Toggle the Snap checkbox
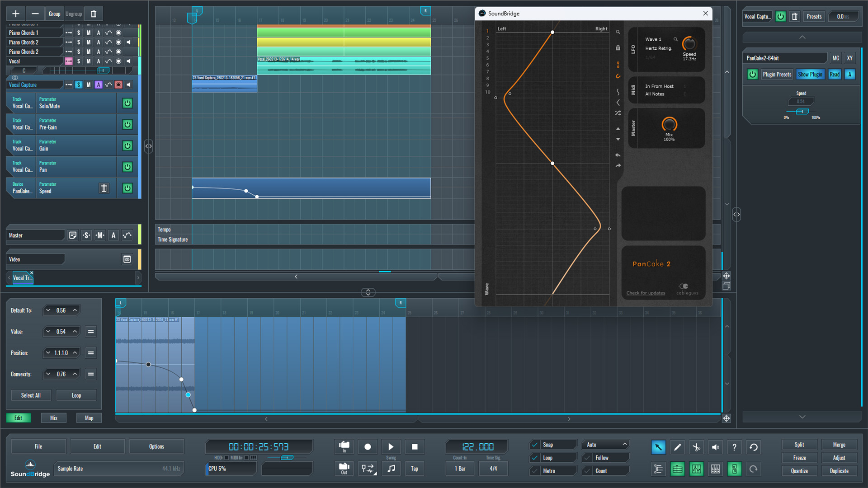The image size is (868, 488). 534,445
